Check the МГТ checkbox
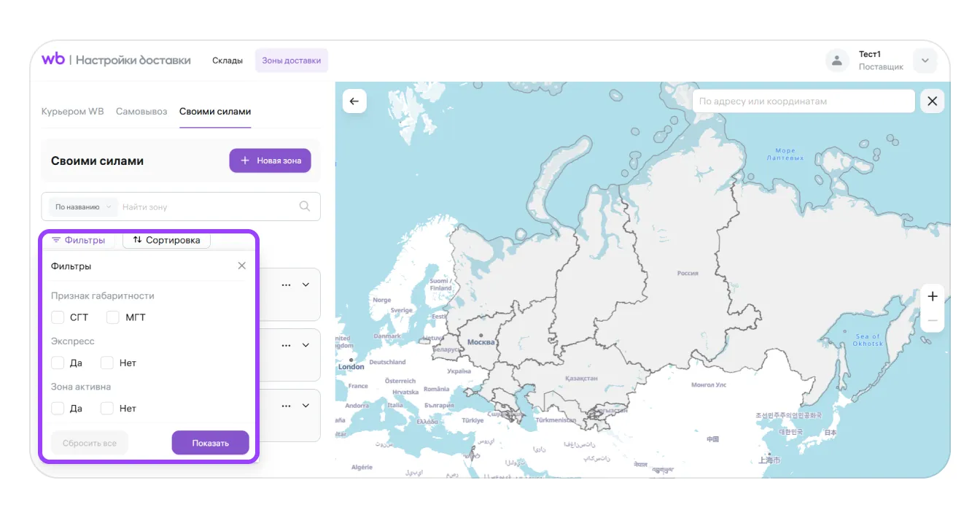The image size is (980, 518). coord(113,317)
